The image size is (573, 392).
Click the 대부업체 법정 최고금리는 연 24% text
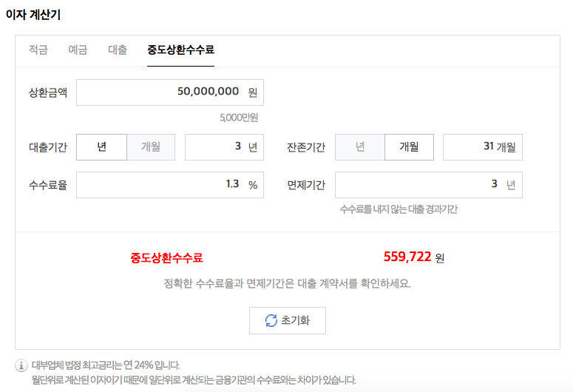pos(105,365)
